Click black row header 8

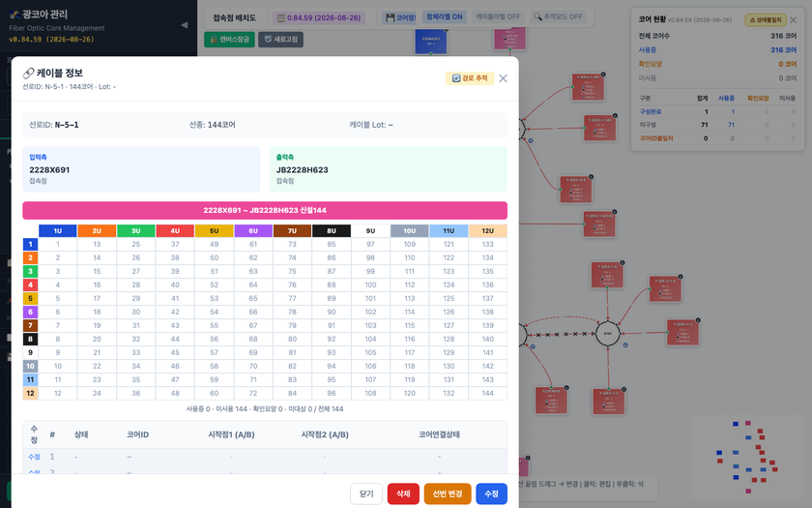[30, 339]
